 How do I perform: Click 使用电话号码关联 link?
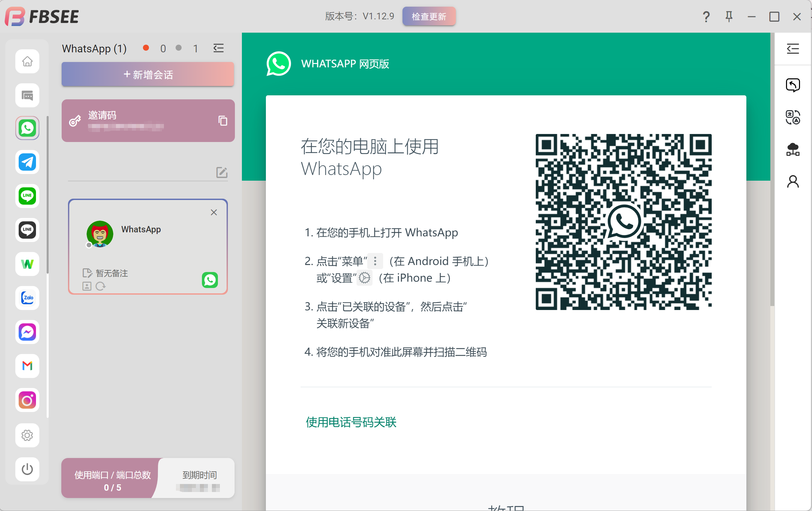click(351, 422)
